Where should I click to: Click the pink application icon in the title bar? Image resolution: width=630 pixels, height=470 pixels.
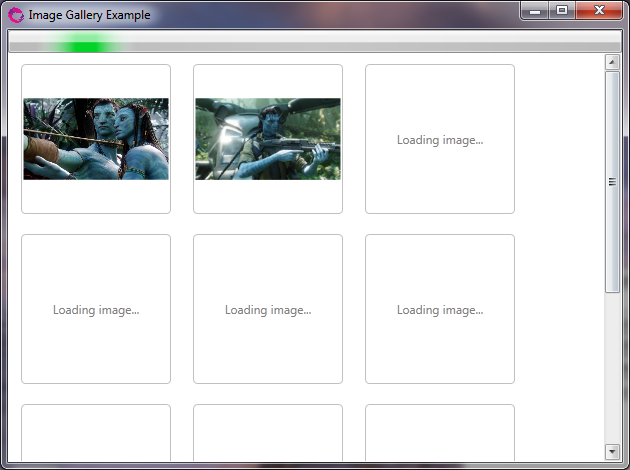click(x=16, y=15)
